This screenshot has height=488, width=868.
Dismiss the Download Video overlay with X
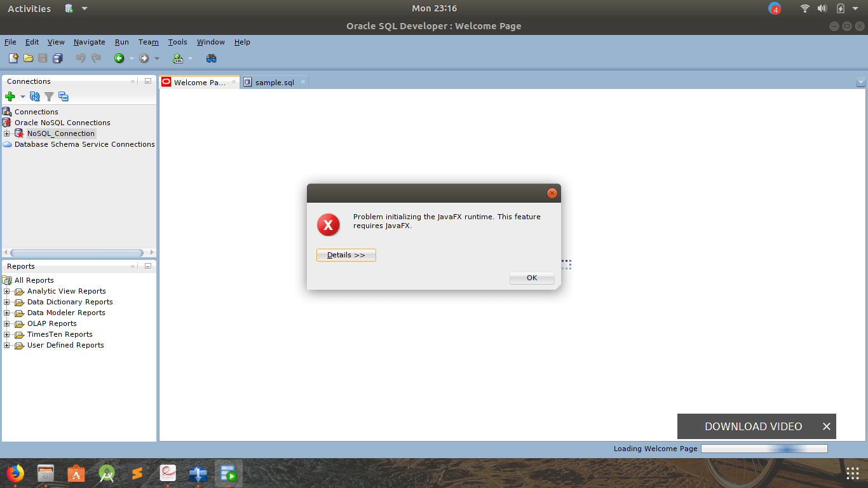[827, 426]
